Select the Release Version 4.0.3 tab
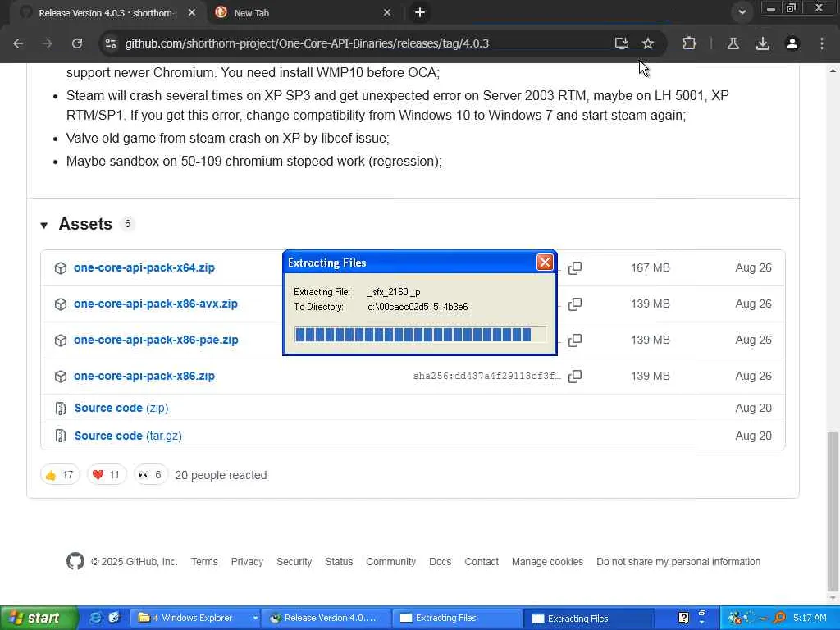 coord(107,13)
